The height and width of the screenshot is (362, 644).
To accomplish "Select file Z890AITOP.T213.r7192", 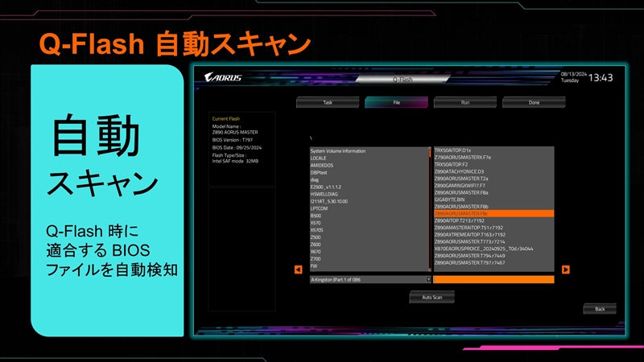I will pyautogui.click(x=459, y=220).
